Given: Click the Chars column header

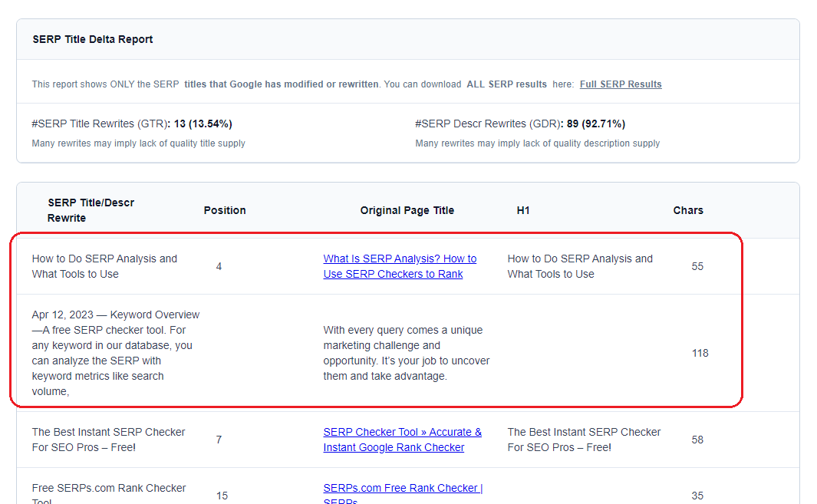Looking at the screenshot, I should click(x=688, y=210).
